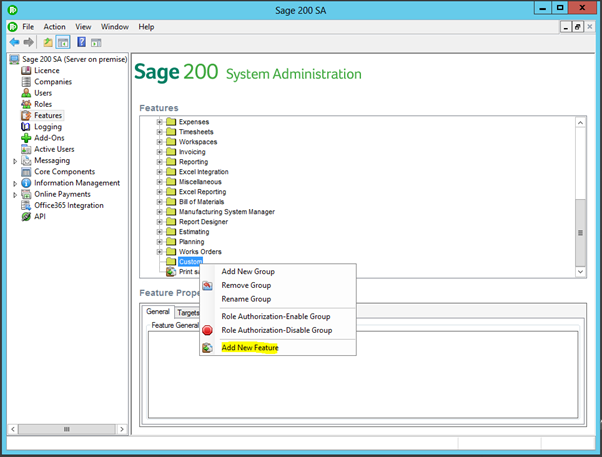
Task: Select the Excel Integration folder
Action: (203, 172)
